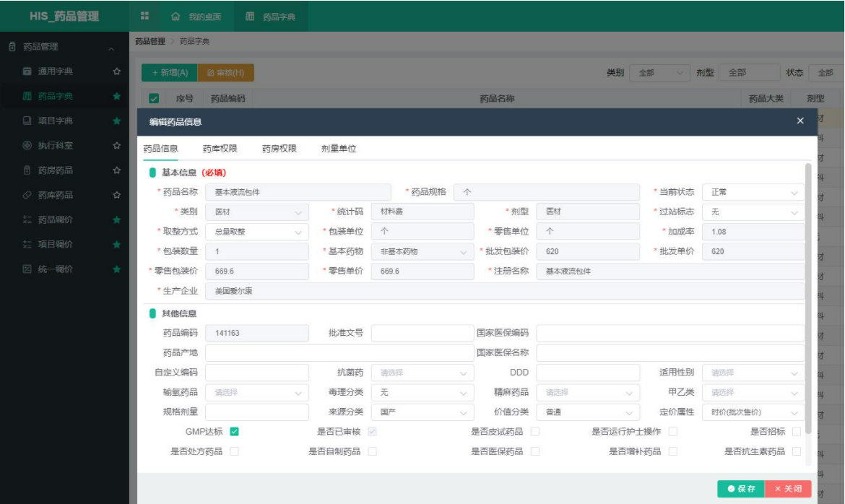845x504 pixels.
Task: Check the 是否增补药品 checkbox
Action: (x=673, y=451)
